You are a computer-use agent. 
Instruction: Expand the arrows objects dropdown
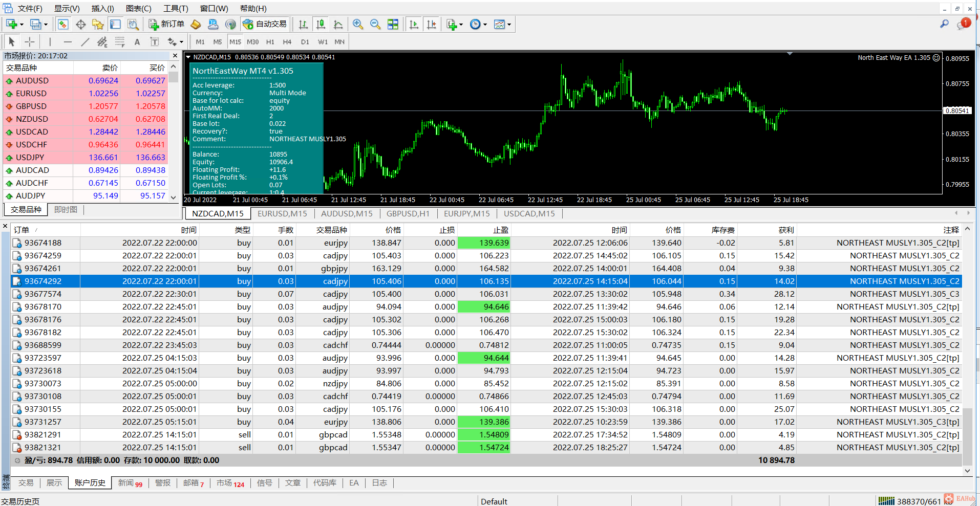coord(181,42)
